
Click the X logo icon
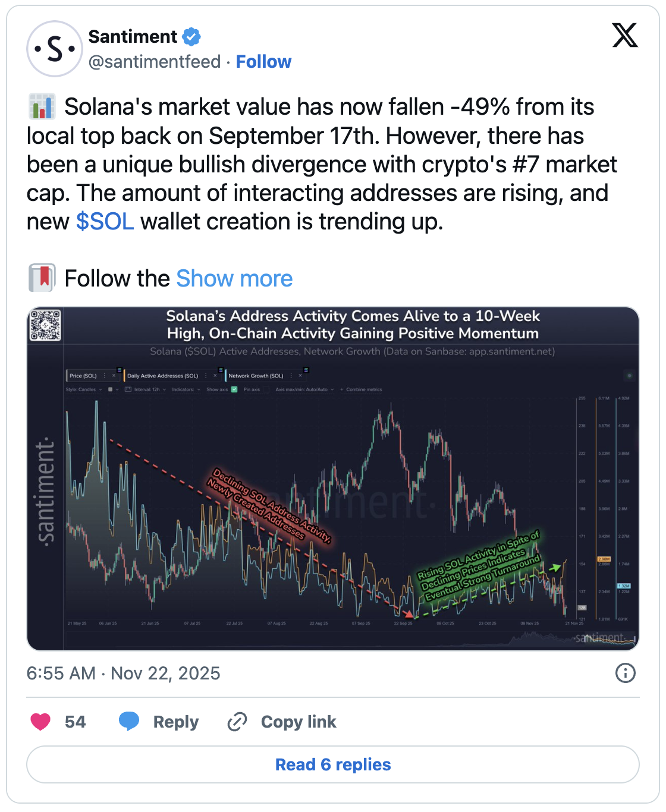(x=625, y=36)
